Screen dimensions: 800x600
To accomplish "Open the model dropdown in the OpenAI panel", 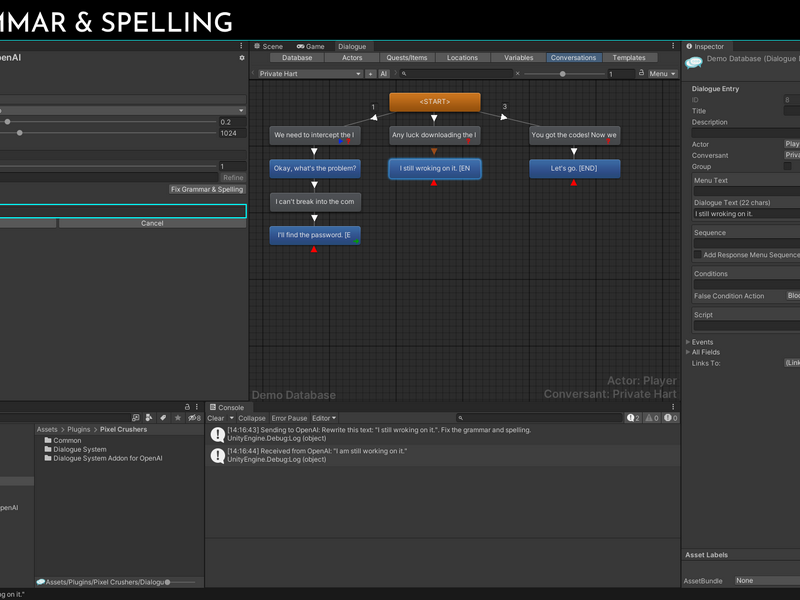I will click(x=122, y=110).
